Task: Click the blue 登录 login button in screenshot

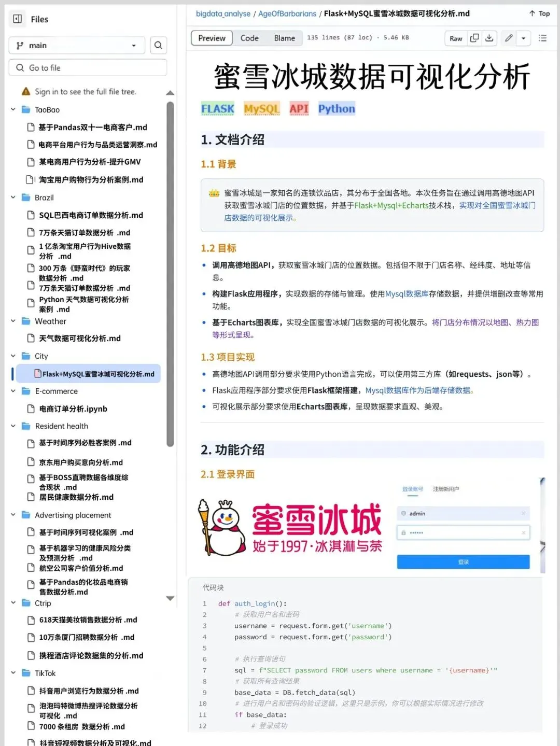Action: [x=463, y=562]
